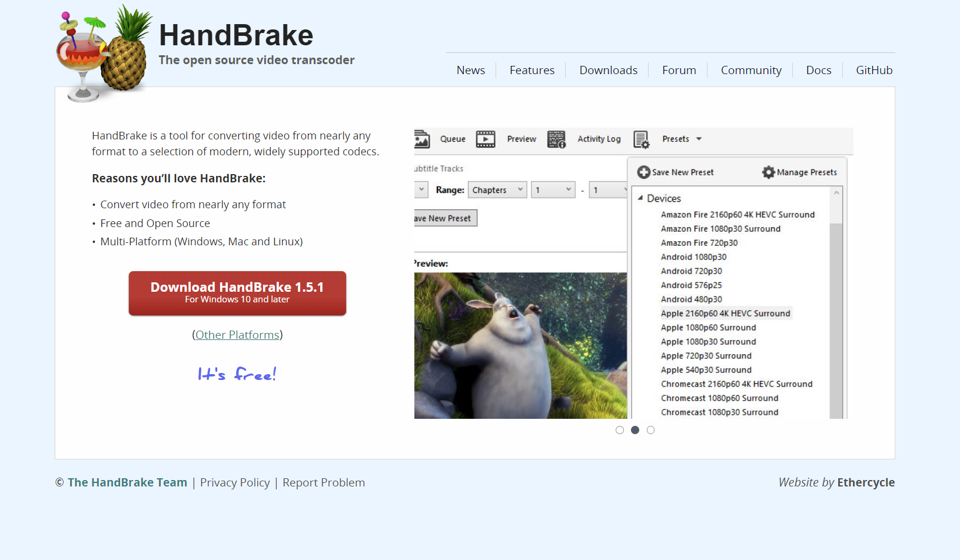The width and height of the screenshot is (960, 560).
Task: Open the Community navigation link
Action: (751, 70)
